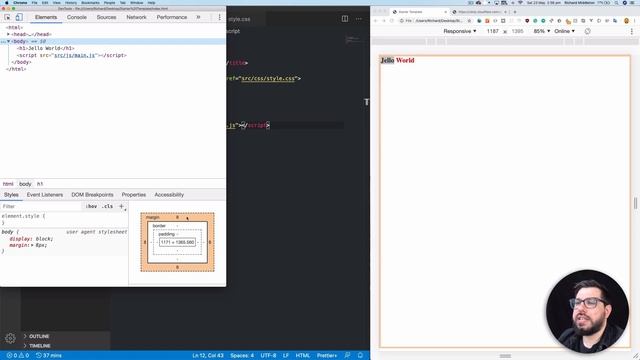Open the Network tab
Screen dimensions: 640x360
coord(136,17)
